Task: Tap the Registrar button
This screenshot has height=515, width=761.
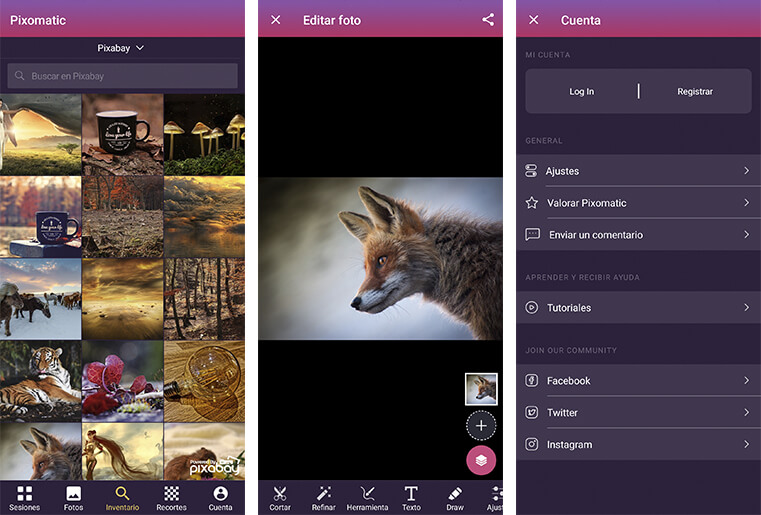Action: coord(695,91)
